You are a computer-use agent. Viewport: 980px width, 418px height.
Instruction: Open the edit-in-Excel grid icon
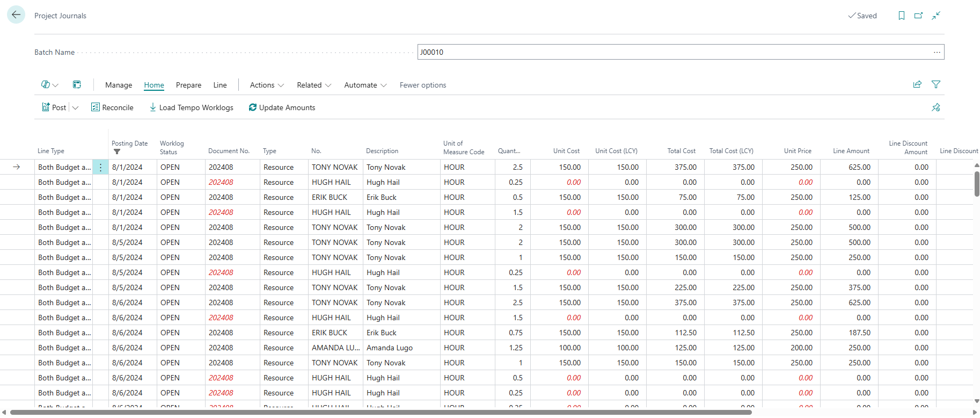pos(77,85)
